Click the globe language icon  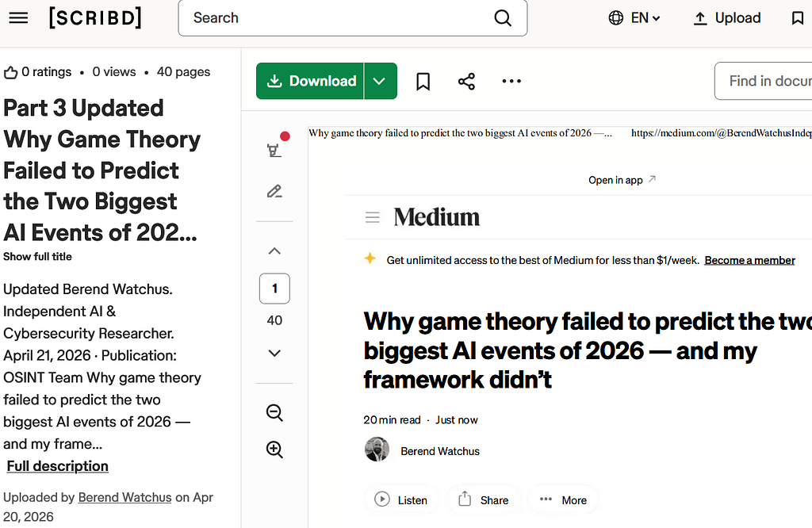point(615,18)
